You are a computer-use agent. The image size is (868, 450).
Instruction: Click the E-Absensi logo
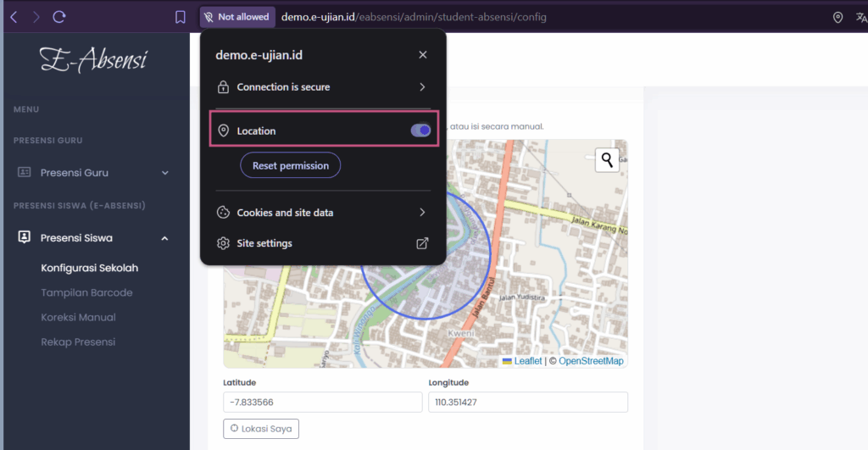[x=93, y=60]
